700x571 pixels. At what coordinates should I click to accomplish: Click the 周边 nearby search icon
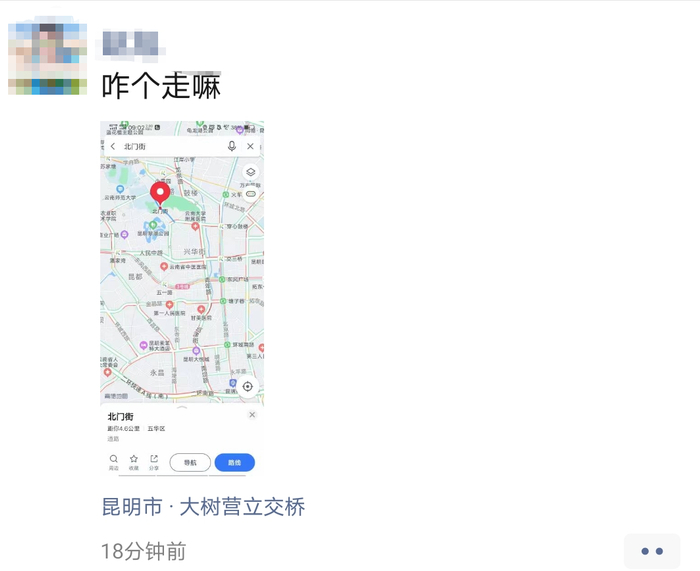[x=114, y=462]
